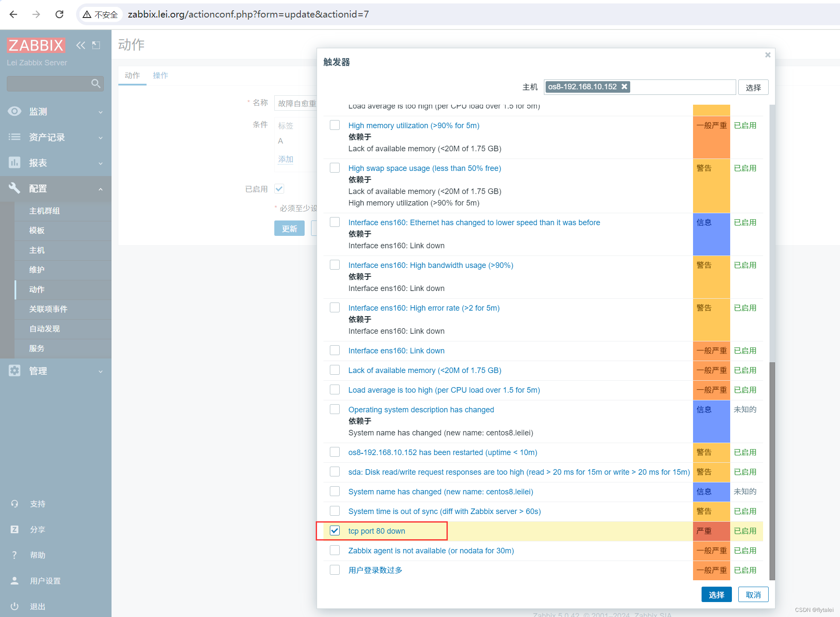This screenshot has width=840, height=617.
Task: Reload the page with the refresh icon
Action: pyautogui.click(x=59, y=15)
